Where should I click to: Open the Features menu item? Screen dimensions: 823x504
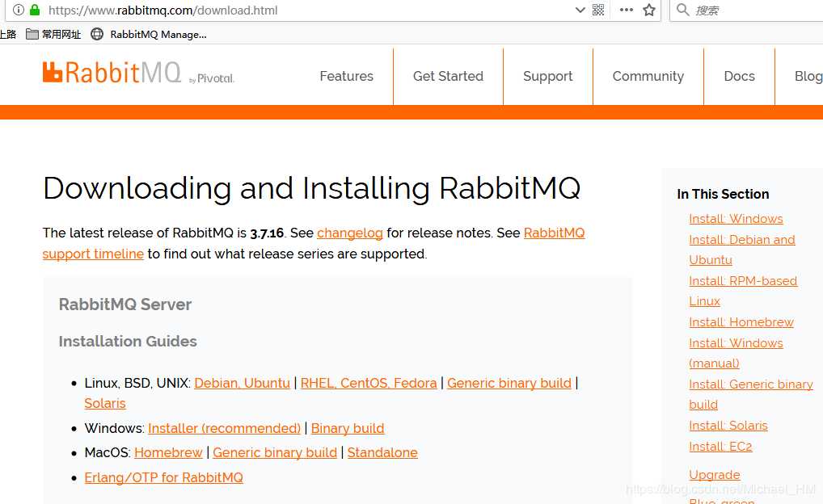[x=346, y=77]
